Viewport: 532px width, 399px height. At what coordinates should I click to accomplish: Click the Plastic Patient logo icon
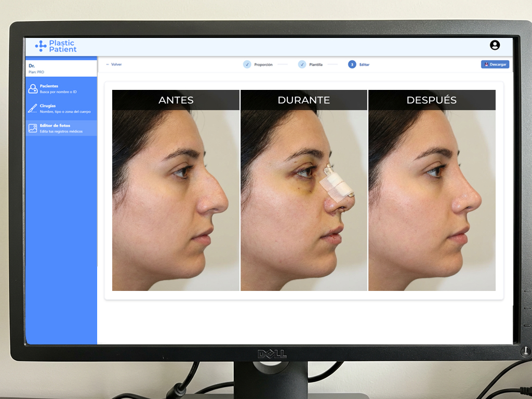click(41, 46)
